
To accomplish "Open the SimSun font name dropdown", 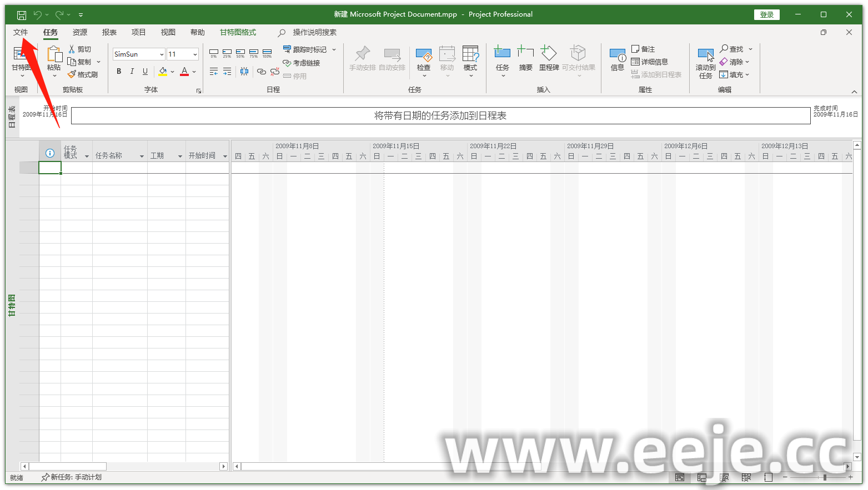I will 162,54.
